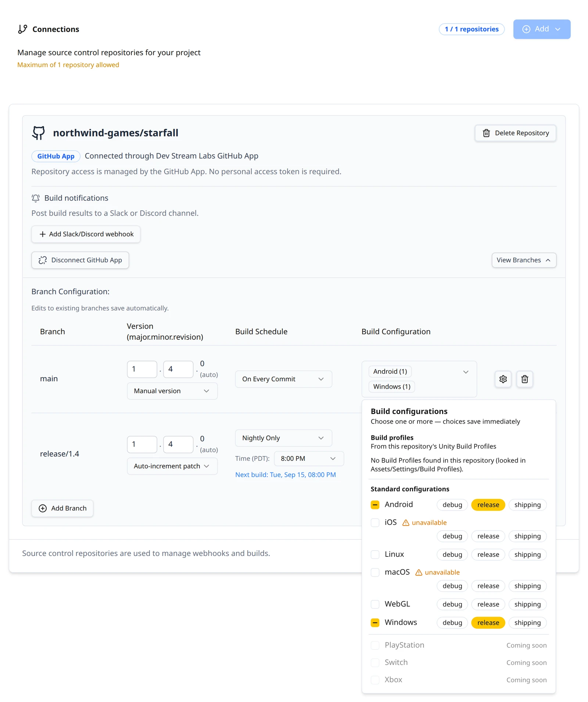Click macOS unavailable warning icon
Image resolution: width=588 pixels, height=702 pixels.
419,572
